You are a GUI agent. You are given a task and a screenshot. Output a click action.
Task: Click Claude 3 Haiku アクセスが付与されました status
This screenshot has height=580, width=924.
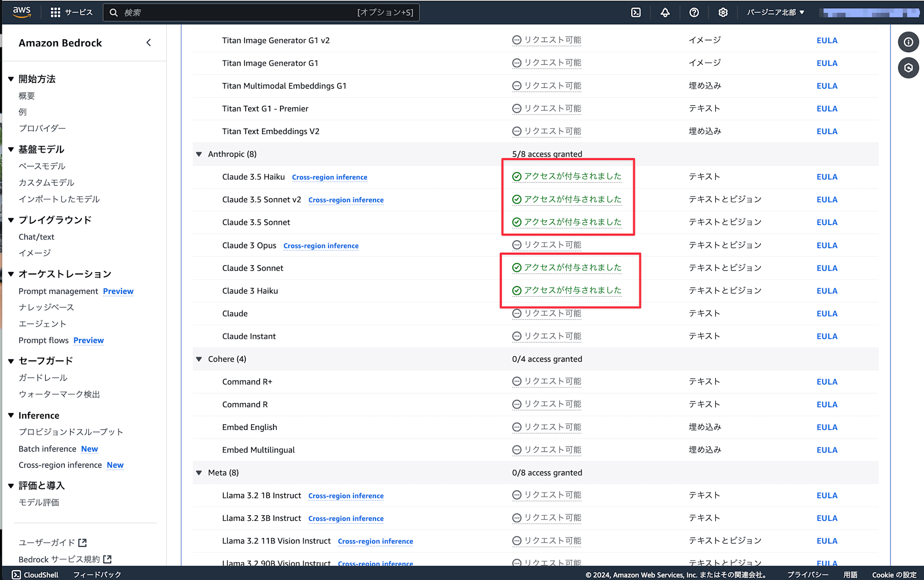click(x=567, y=290)
